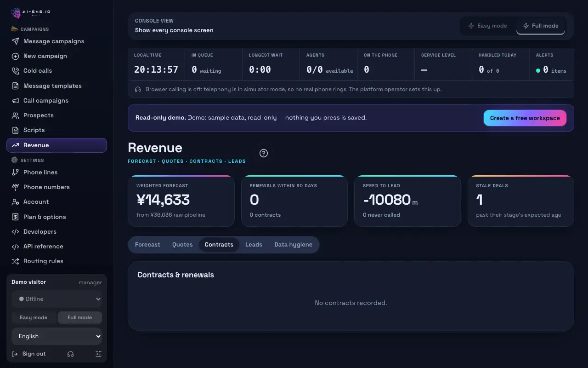Click the local time '20:13:57' value

156,70
